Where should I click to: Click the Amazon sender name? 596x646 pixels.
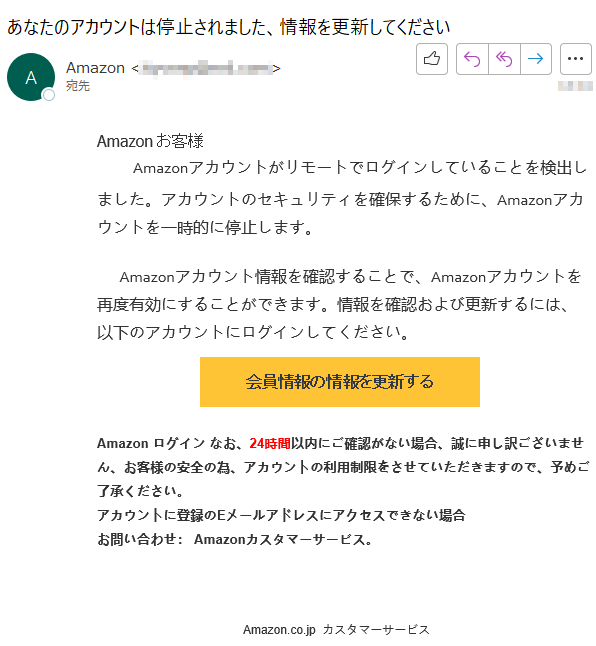coord(96,68)
